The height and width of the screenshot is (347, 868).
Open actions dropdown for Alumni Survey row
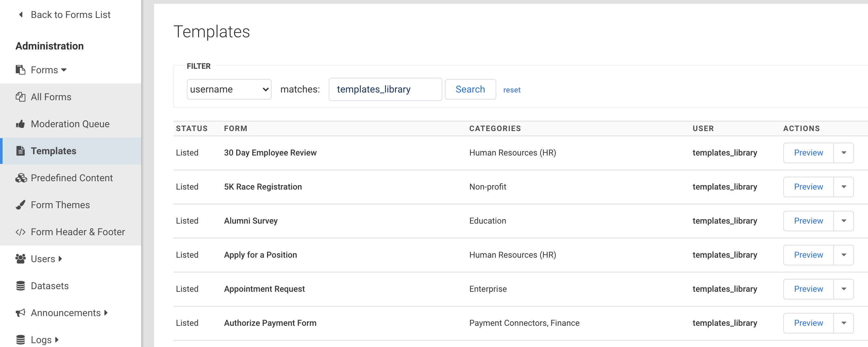tap(843, 221)
